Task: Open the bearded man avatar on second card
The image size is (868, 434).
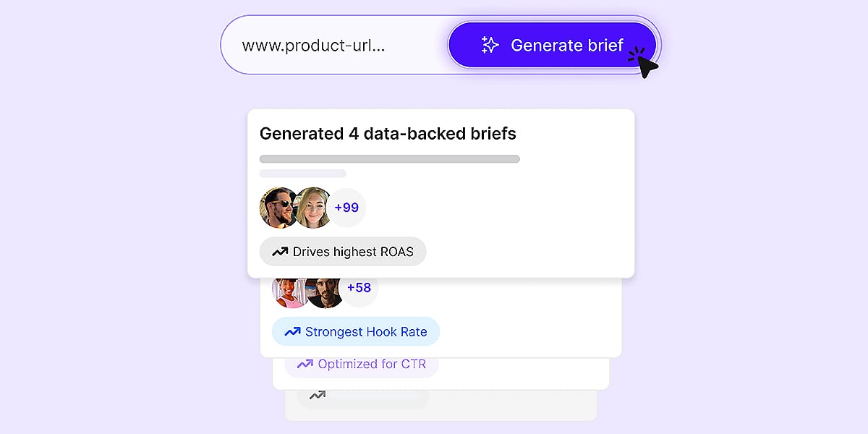Action: tap(324, 292)
